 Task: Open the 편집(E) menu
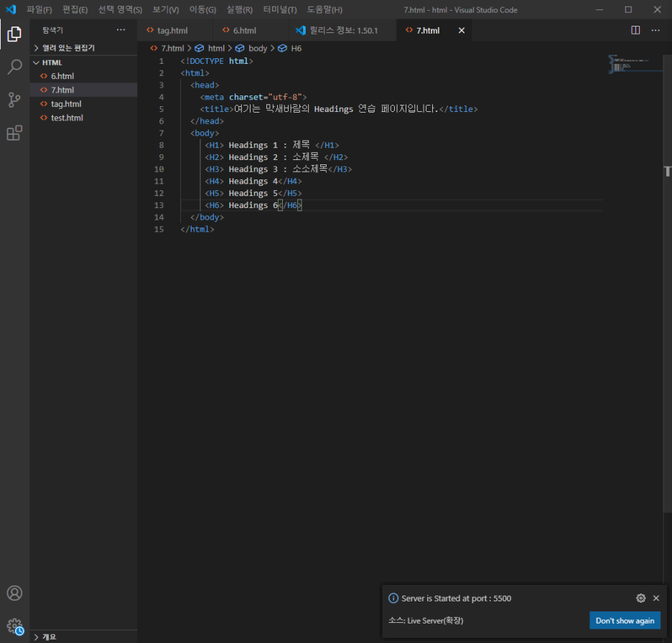[x=75, y=10]
